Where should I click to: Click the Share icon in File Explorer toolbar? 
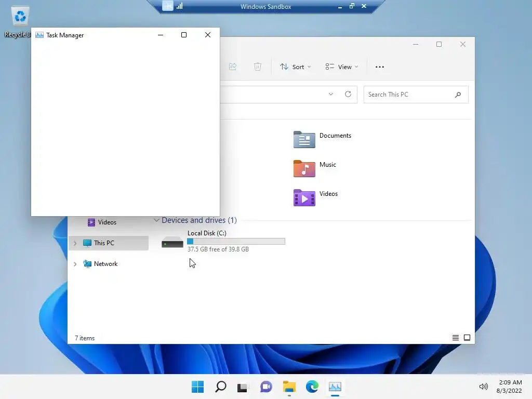(x=233, y=66)
